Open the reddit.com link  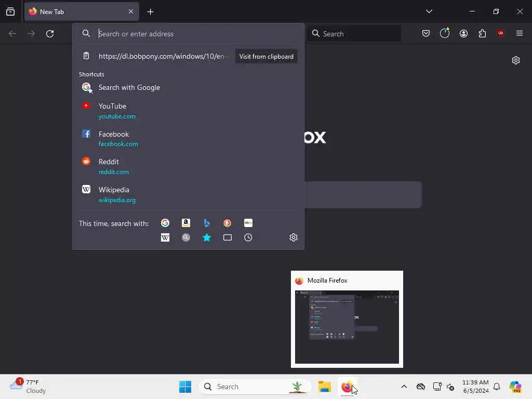(x=114, y=172)
